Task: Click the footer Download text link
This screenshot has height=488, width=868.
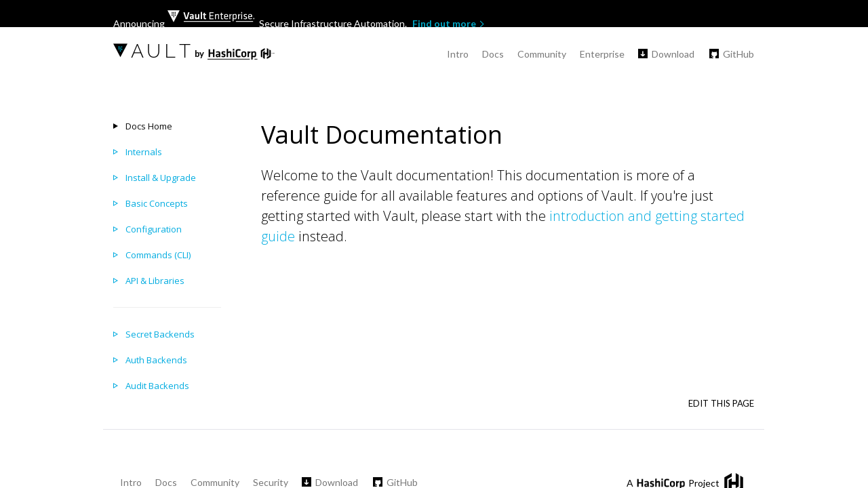Action: (336, 483)
